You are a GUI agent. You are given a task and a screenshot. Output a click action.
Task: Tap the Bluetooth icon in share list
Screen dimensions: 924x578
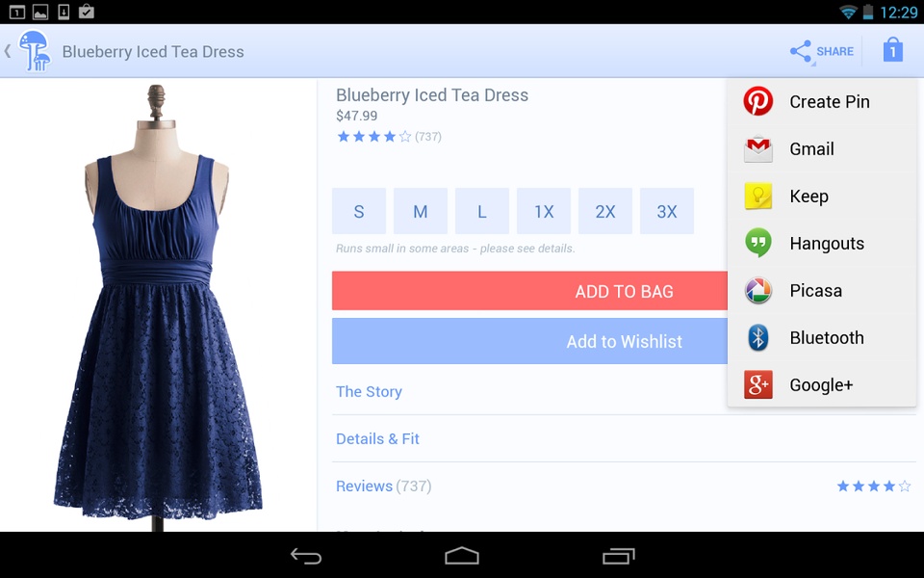[x=757, y=337]
